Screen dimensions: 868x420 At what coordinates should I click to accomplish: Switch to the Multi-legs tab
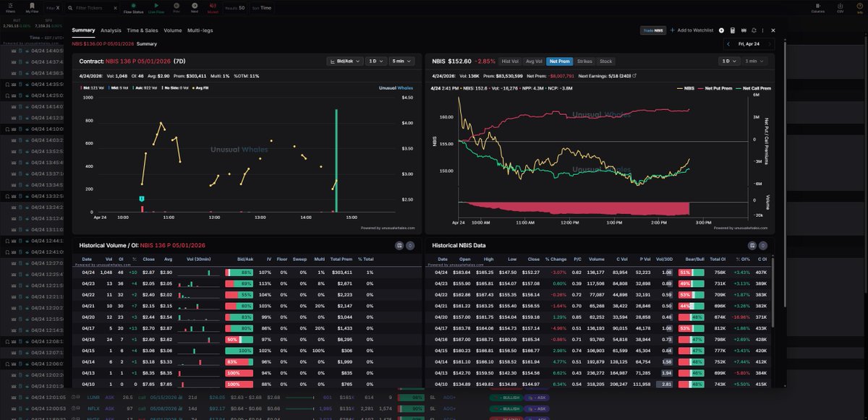click(x=200, y=30)
